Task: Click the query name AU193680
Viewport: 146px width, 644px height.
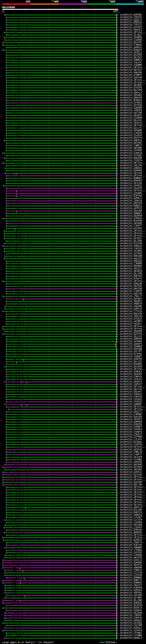Action: click(x=8, y=8)
